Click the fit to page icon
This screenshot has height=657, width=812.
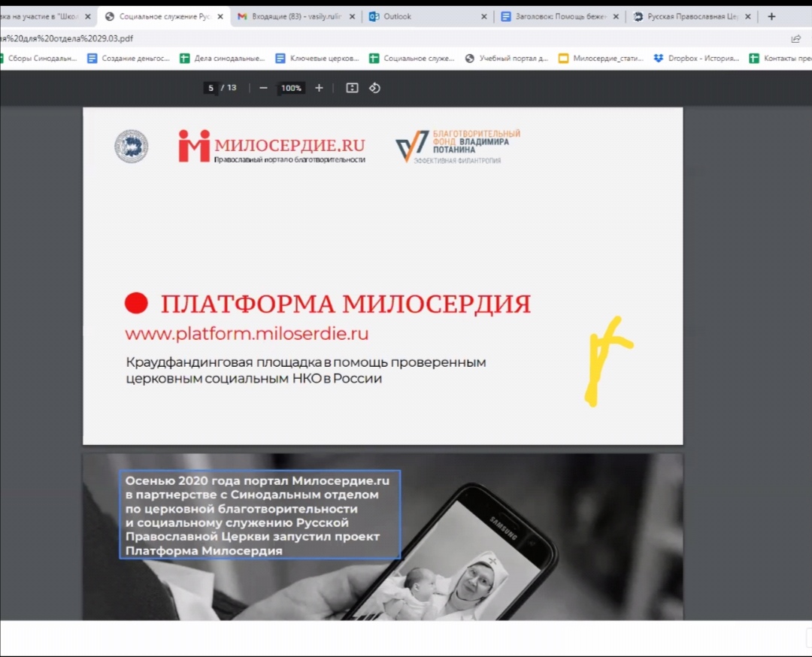tap(352, 88)
